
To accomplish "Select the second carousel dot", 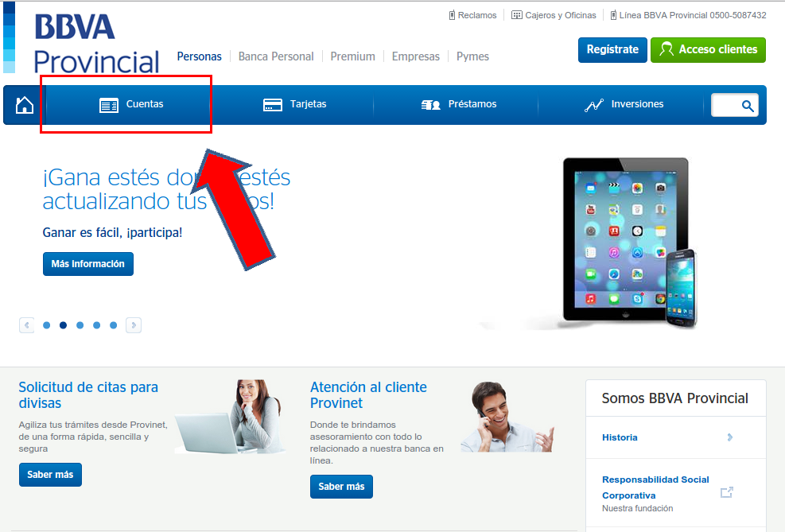I will click(63, 325).
